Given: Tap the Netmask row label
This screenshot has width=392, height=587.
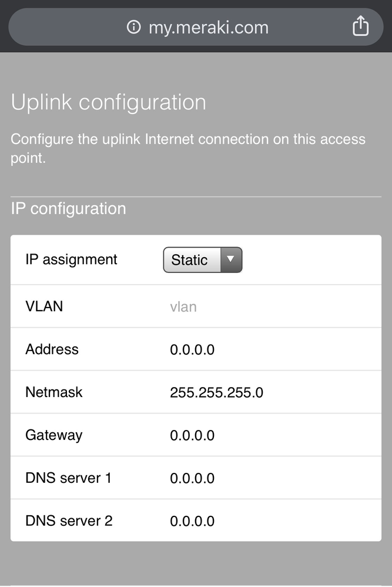Looking at the screenshot, I should point(54,392).
